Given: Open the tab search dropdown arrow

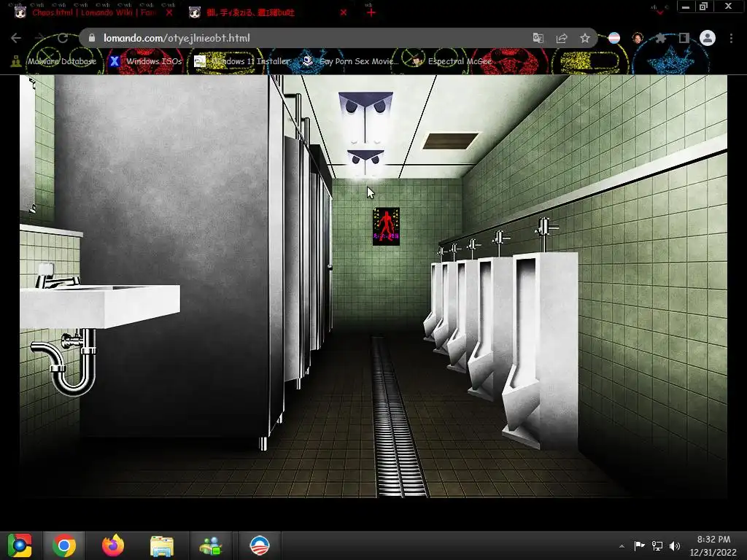Looking at the screenshot, I should coord(659,12).
